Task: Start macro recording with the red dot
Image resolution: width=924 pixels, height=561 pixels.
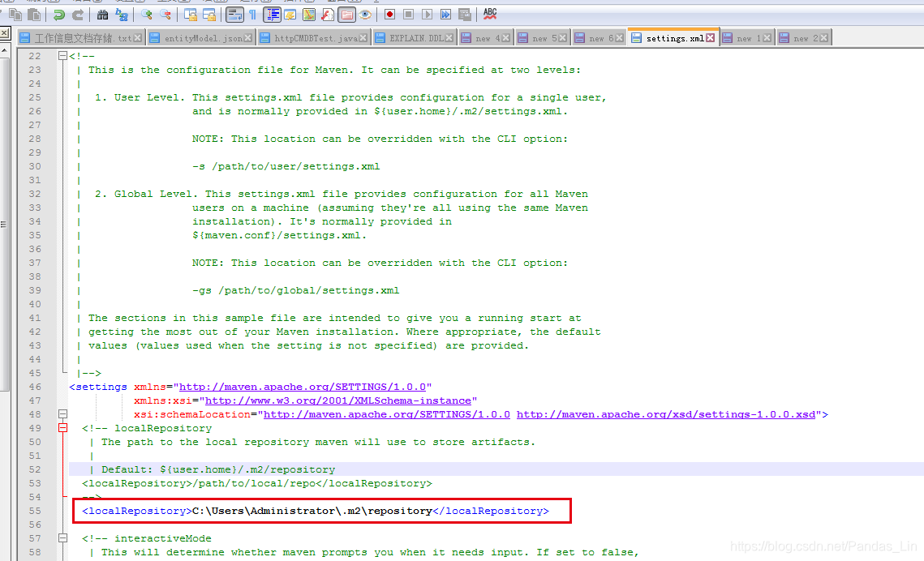Action: (389, 14)
